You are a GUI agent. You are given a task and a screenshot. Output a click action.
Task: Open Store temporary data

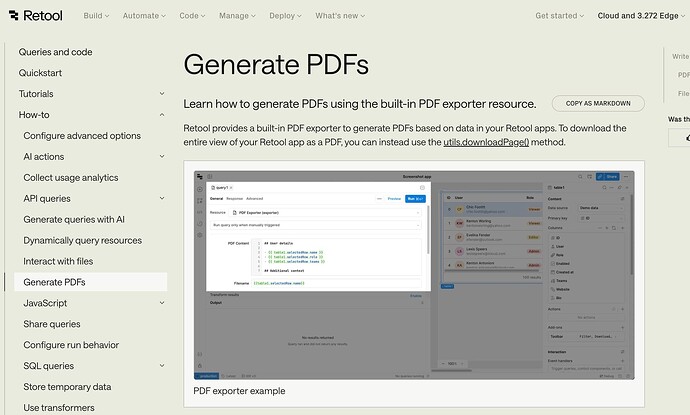pos(67,387)
